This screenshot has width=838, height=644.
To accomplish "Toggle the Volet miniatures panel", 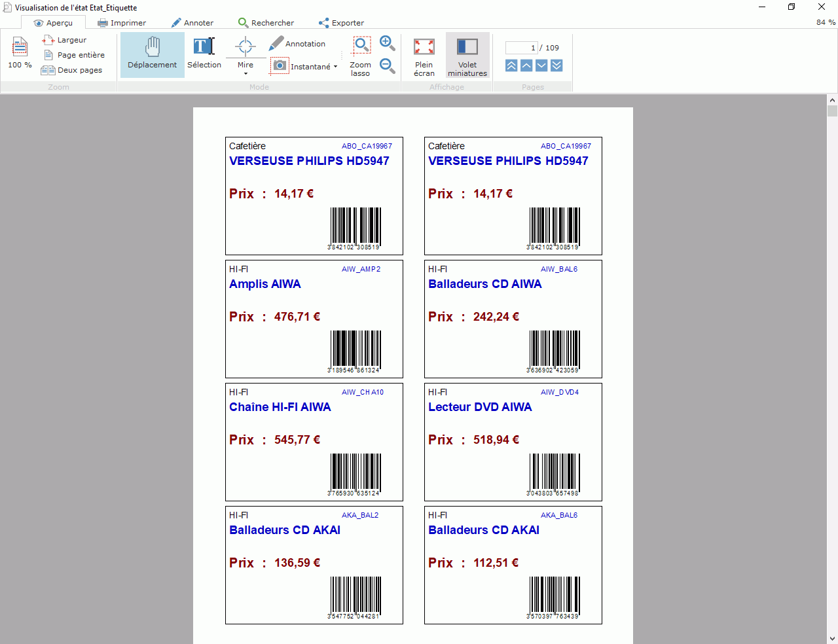I will tap(467, 56).
